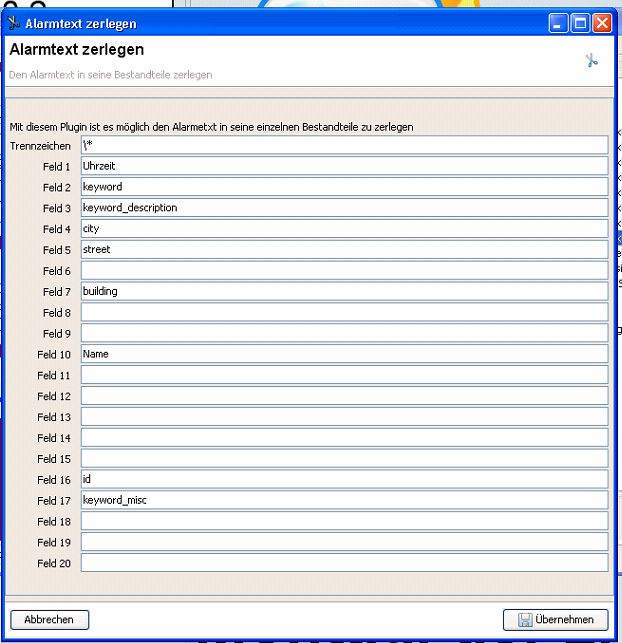Focus the Feld 5 street field

tap(344, 249)
